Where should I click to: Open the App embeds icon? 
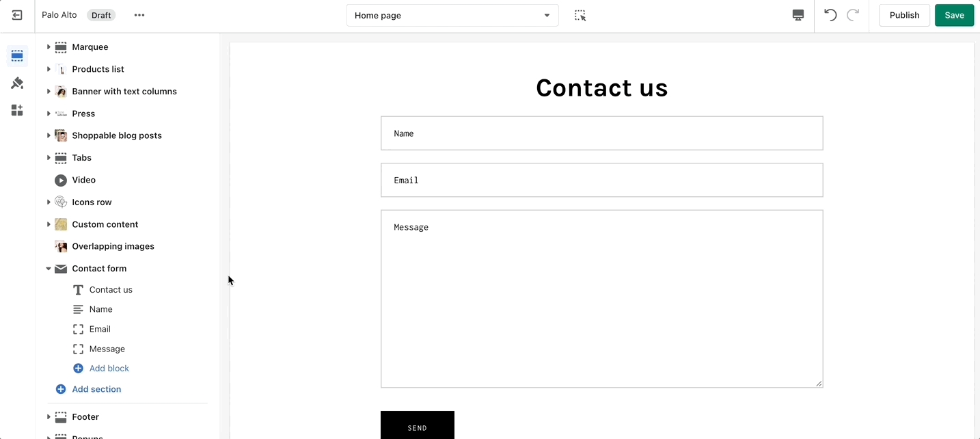(x=17, y=110)
